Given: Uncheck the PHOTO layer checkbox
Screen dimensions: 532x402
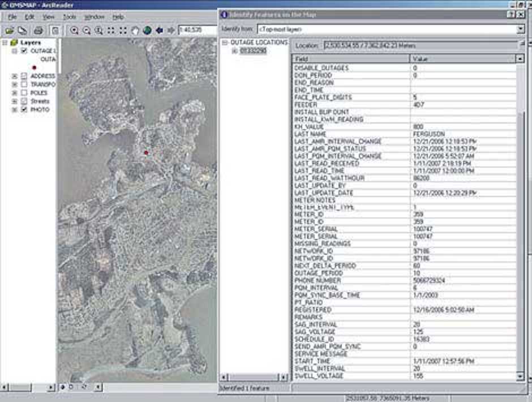Looking at the screenshot, I should (24, 110).
